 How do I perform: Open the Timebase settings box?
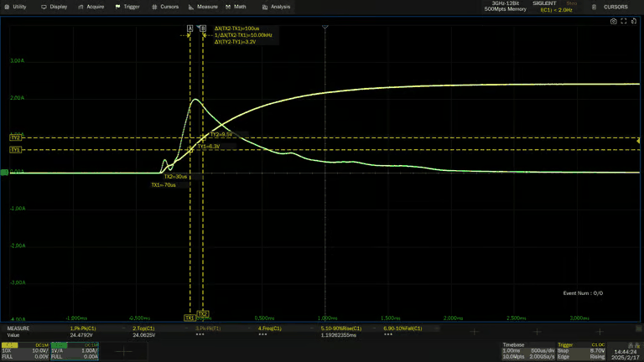coord(528,351)
